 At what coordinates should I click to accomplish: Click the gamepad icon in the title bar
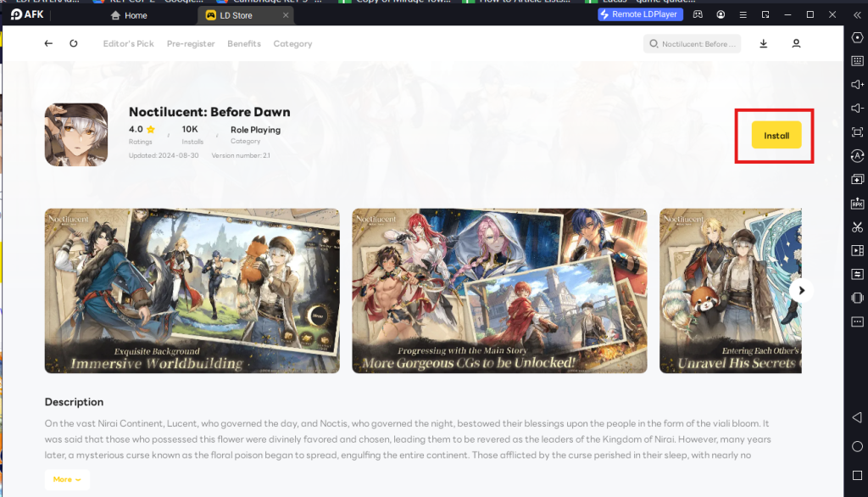click(x=698, y=14)
